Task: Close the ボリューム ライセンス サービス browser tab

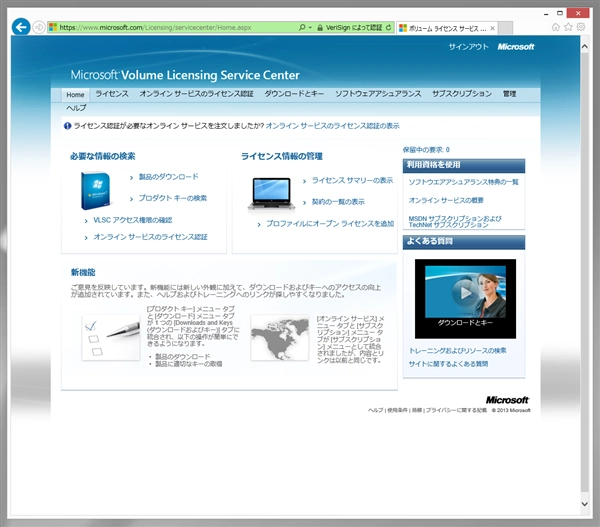Action: coord(492,28)
